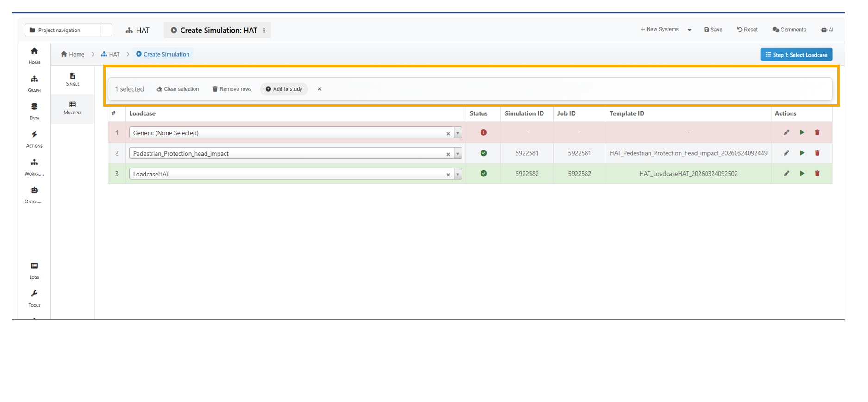868x402 pixels.
Task: Click Remove rows button
Action: coord(232,89)
